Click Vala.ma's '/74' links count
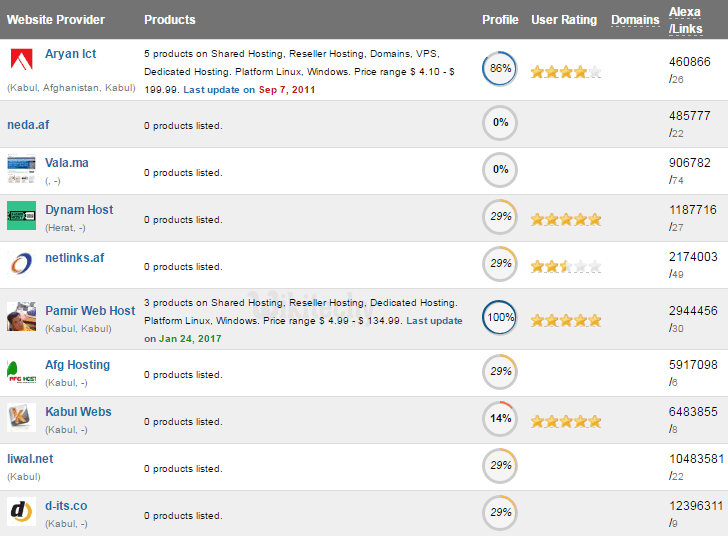Screen dimensions: 728x536 676,181
